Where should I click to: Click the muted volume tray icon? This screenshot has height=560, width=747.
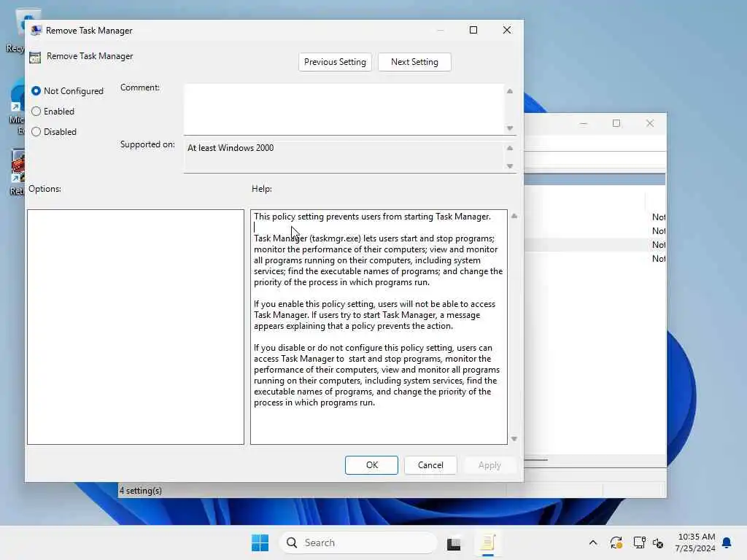click(x=658, y=542)
